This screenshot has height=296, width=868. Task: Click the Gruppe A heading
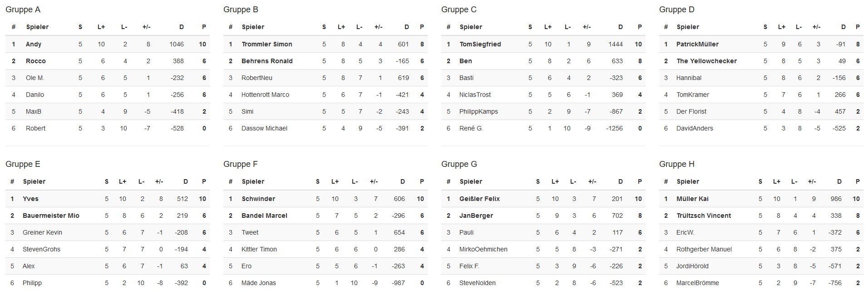tap(23, 10)
